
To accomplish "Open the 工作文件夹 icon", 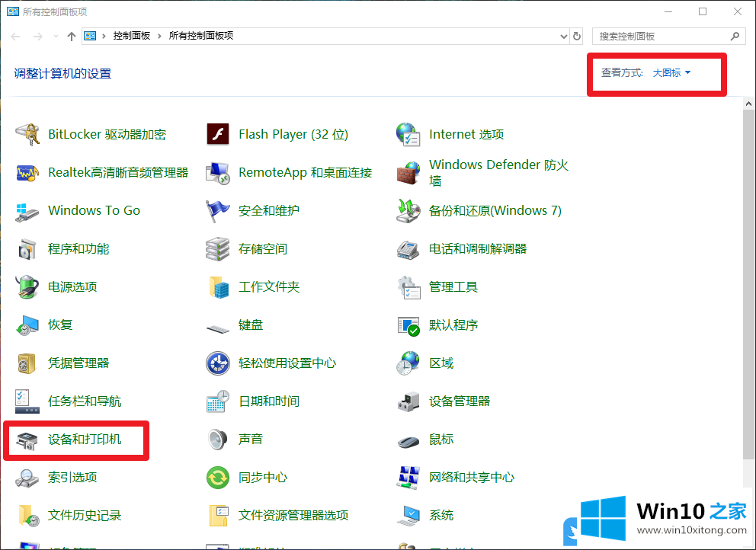I will [x=219, y=287].
